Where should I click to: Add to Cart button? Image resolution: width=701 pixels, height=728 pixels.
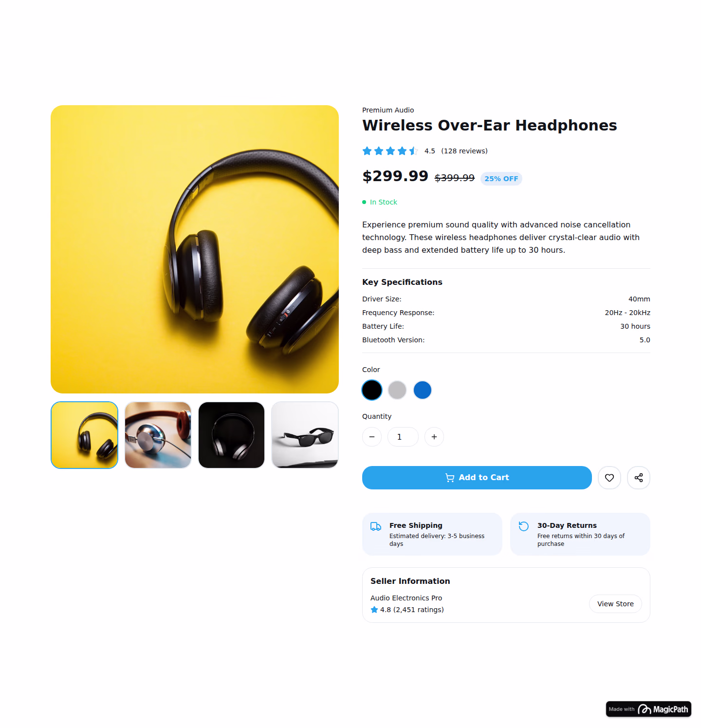[477, 478]
